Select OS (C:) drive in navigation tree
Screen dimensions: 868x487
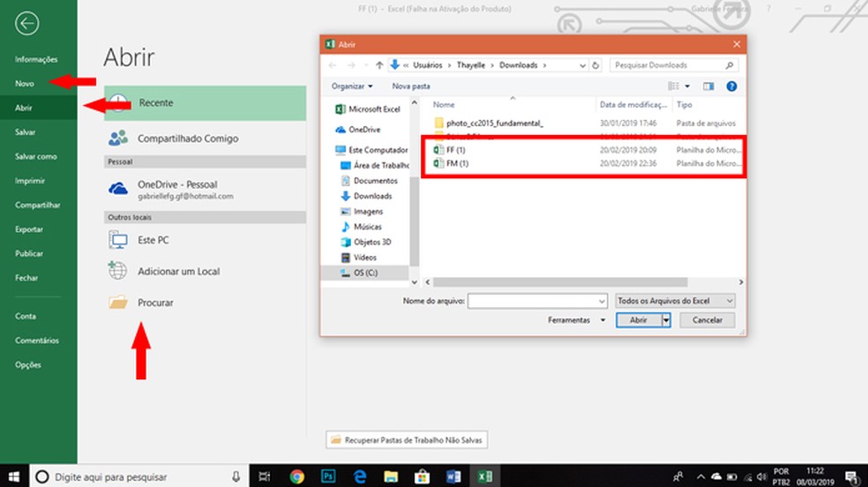tap(365, 273)
